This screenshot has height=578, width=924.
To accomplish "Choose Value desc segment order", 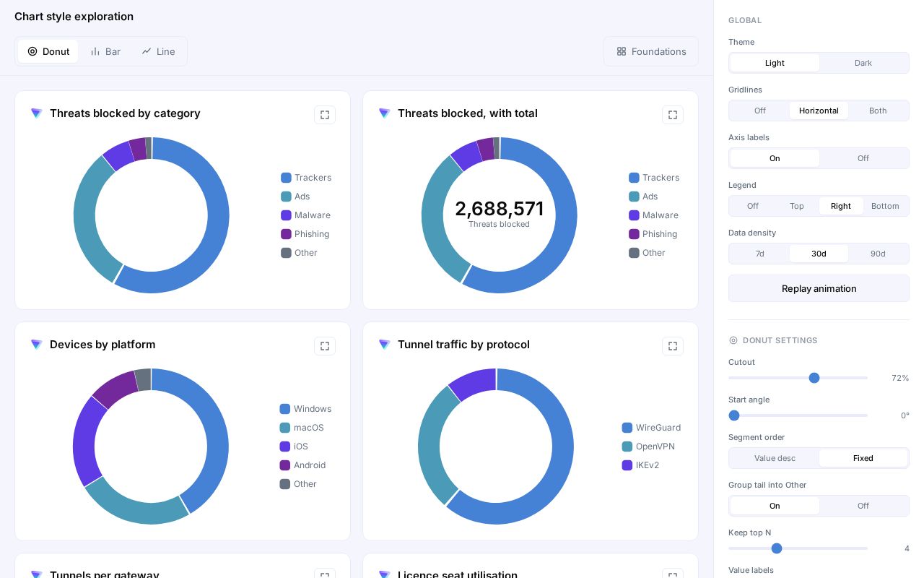I will 775,458.
